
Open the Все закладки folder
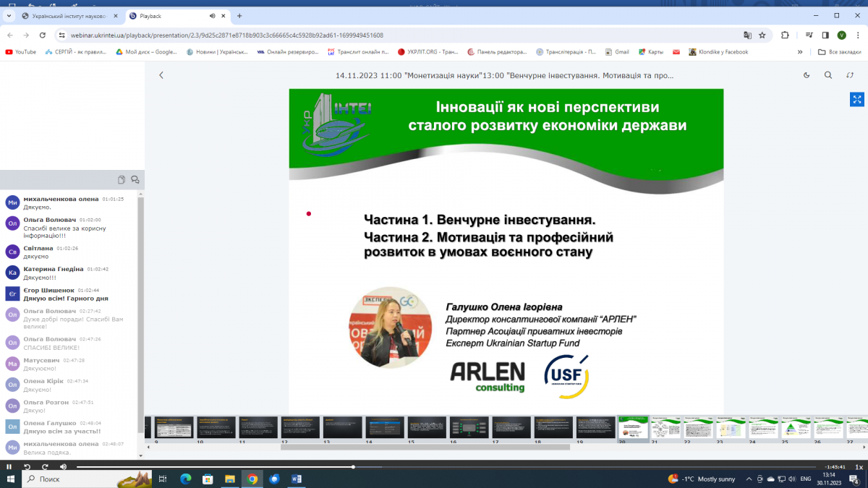coord(839,52)
